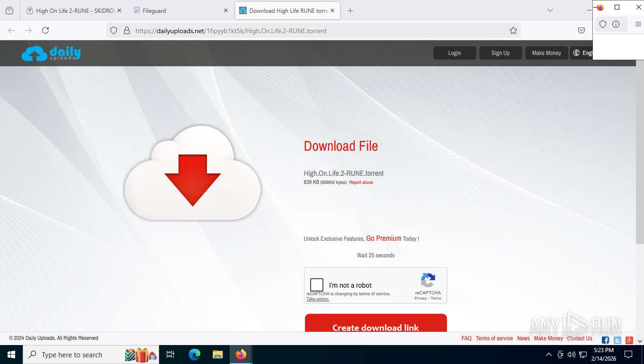Click the Daily Uploads logo
Image resolution: width=644 pixels, height=364 pixels.
[51, 53]
